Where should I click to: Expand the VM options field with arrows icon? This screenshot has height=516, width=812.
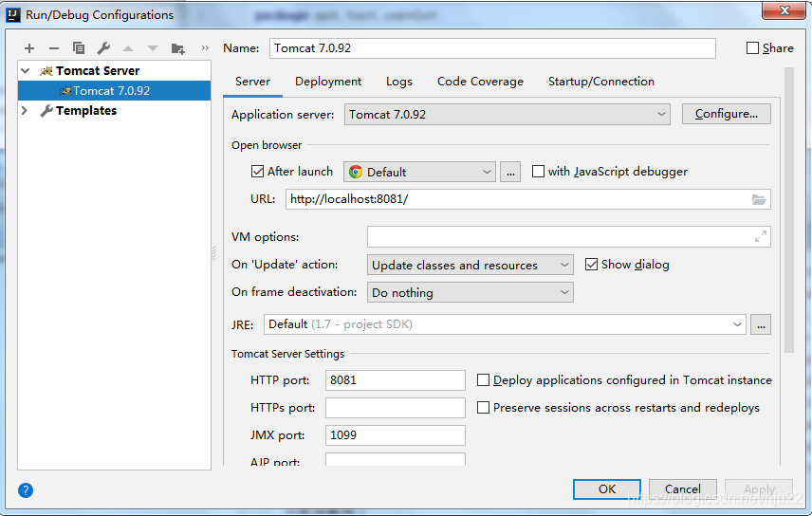pos(760,237)
